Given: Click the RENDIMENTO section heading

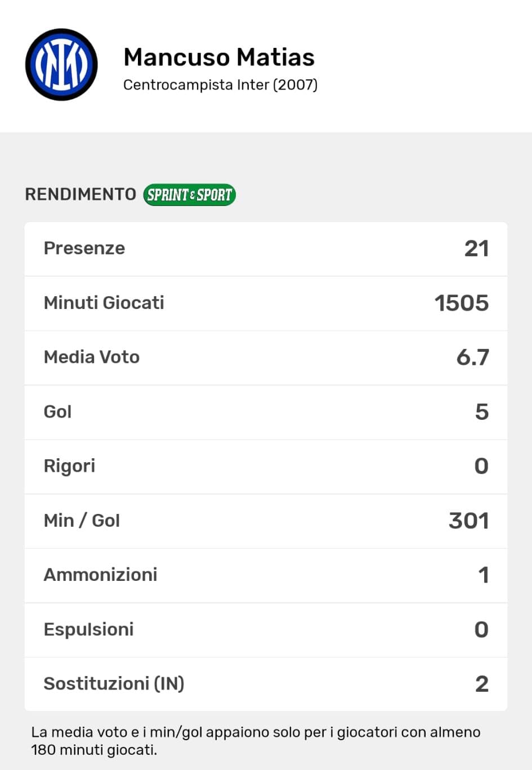Looking at the screenshot, I should click(x=81, y=194).
